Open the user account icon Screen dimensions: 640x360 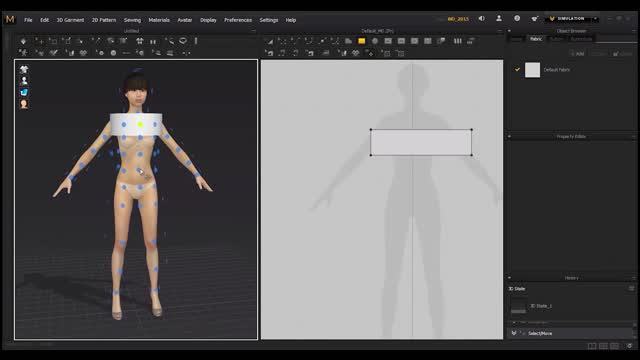(499, 18)
